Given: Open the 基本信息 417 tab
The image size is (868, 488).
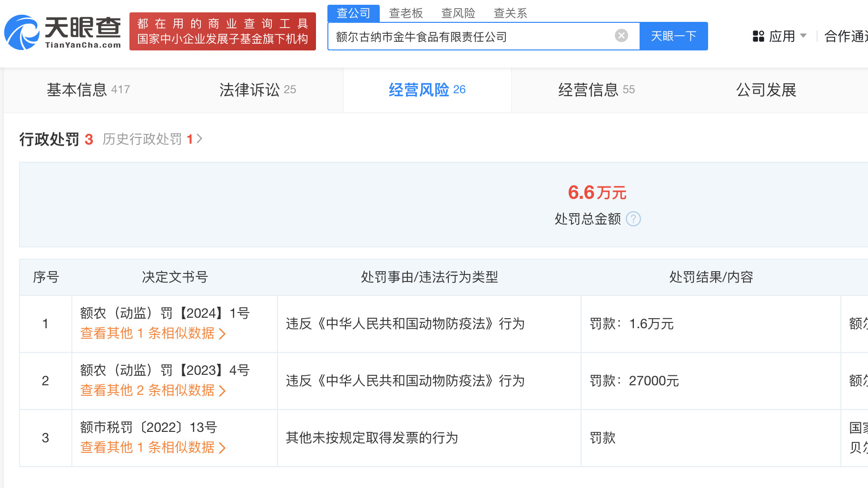Looking at the screenshot, I should (x=89, y=89).
